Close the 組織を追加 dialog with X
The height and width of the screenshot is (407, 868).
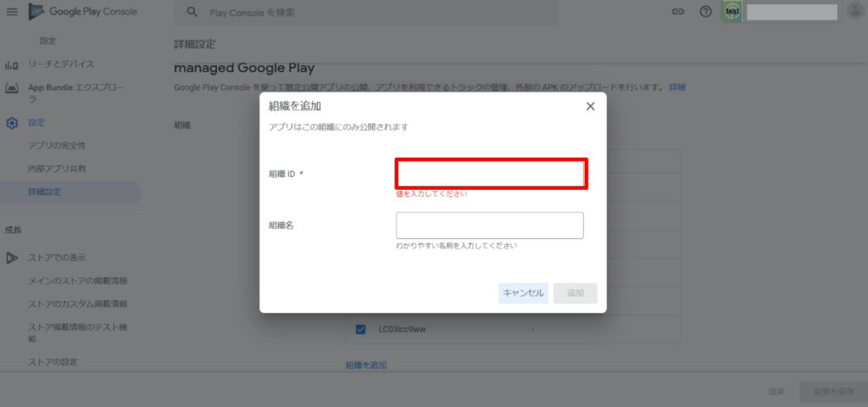pyautogui.click(x=590, y=106)
